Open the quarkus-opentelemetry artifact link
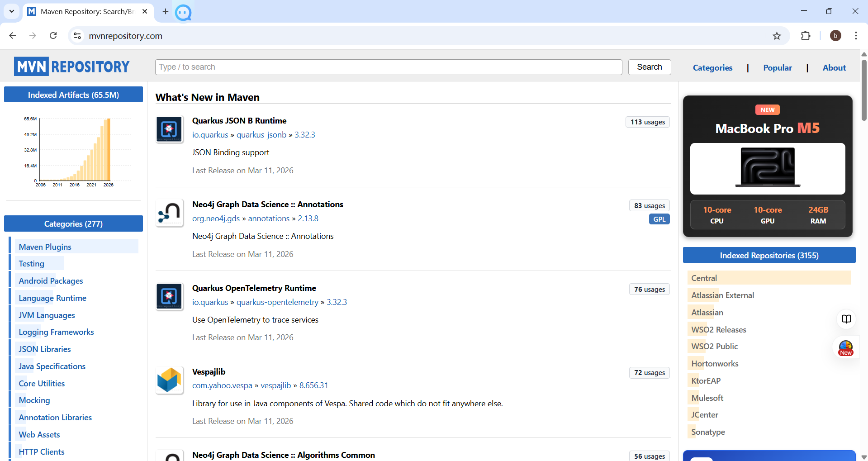The image size is (868, 461). [x=277, y=302]
